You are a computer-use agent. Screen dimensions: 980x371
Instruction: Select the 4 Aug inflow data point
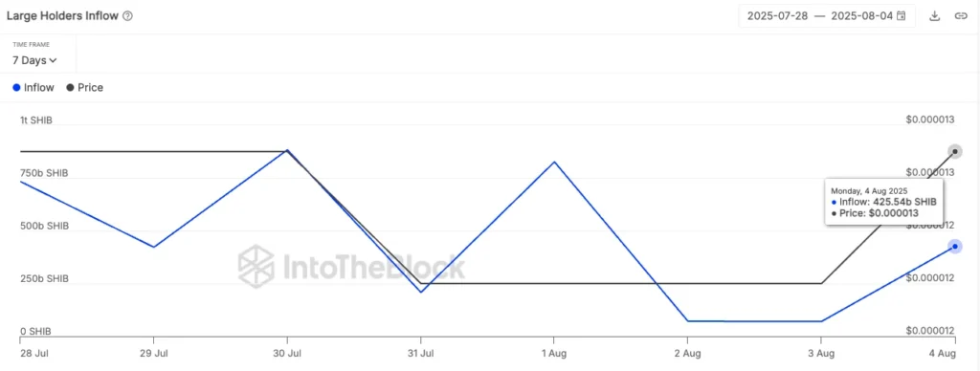pyautogui.click(x=954, y=247)
